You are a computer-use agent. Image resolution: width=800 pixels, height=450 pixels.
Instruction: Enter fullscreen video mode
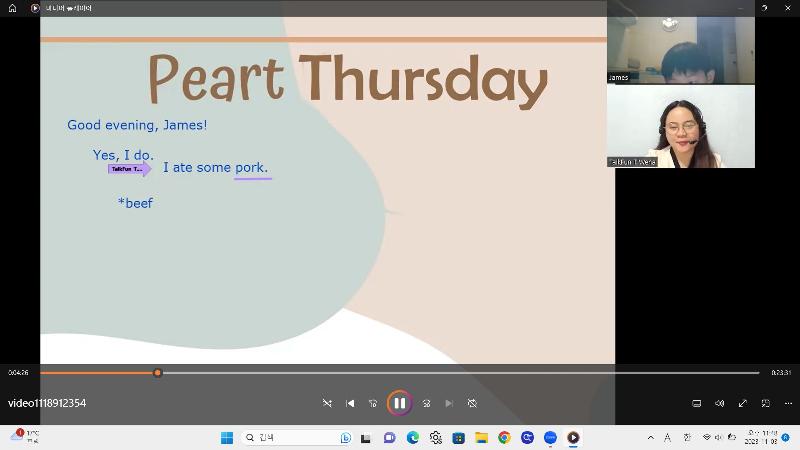tap(742, 403)
